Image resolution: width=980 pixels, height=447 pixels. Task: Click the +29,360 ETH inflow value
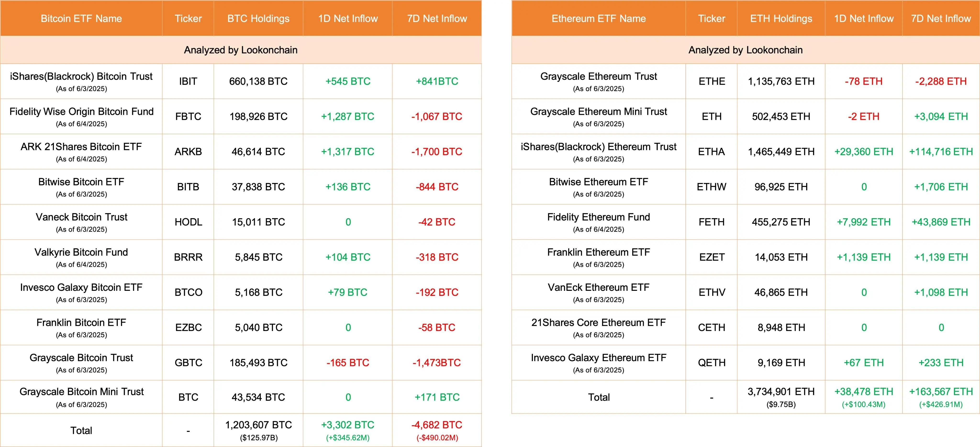coord(863,152)
